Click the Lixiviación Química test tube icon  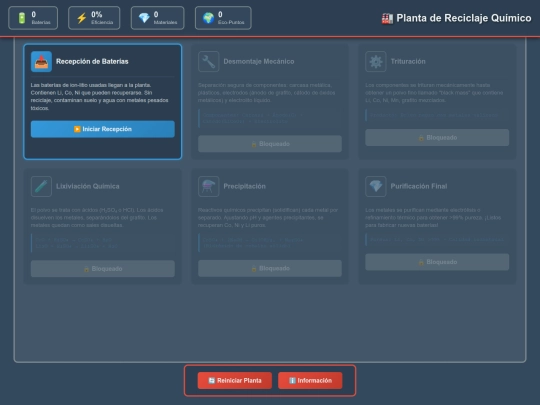point(41,186)
